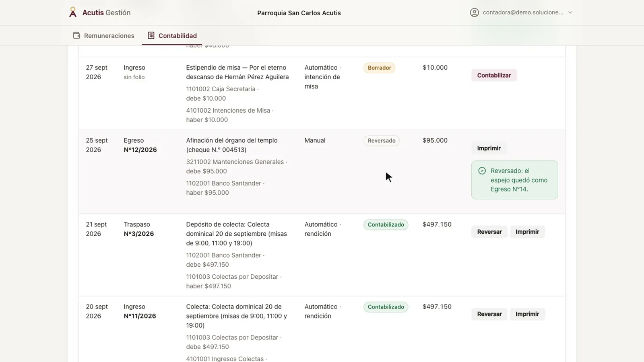Open the account dropdown chevron
Screen dimensions: 644x362
click(x=570, y=12)
